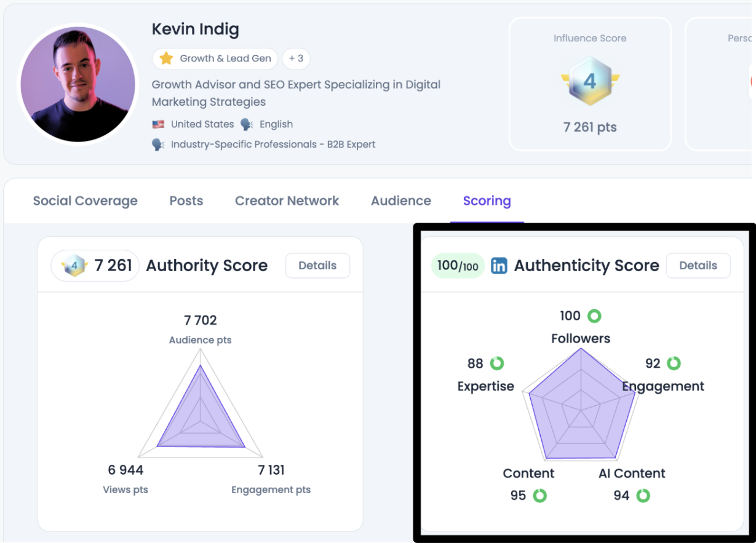
Task: Click the Growth & Lead Gen tag
Action: tap(215, 58)
